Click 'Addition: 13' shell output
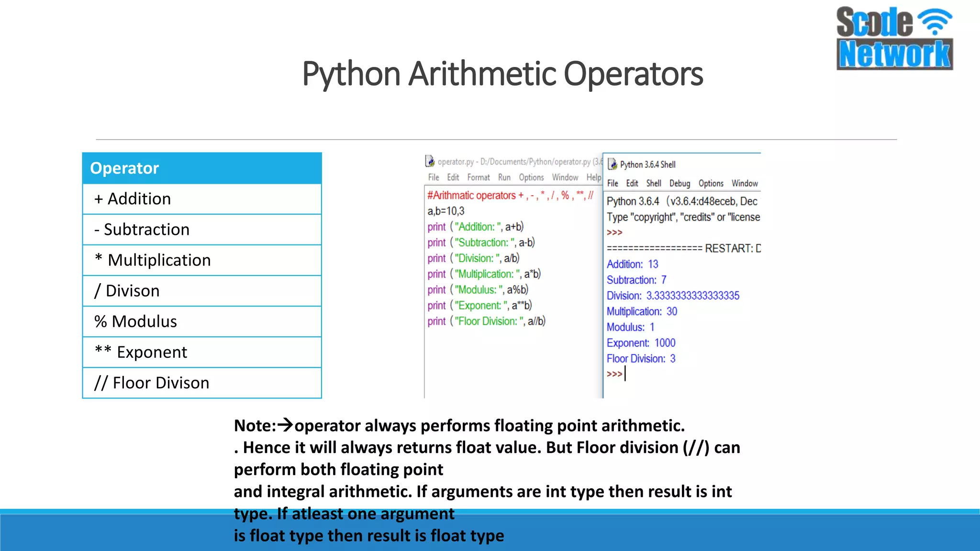980x551 pixels. (x=633, y=264)
